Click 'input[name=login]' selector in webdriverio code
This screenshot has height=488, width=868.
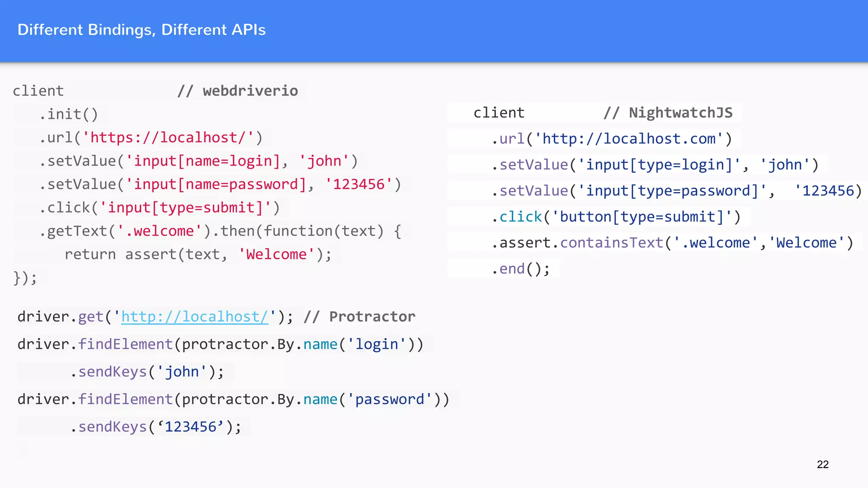point(207,161)
